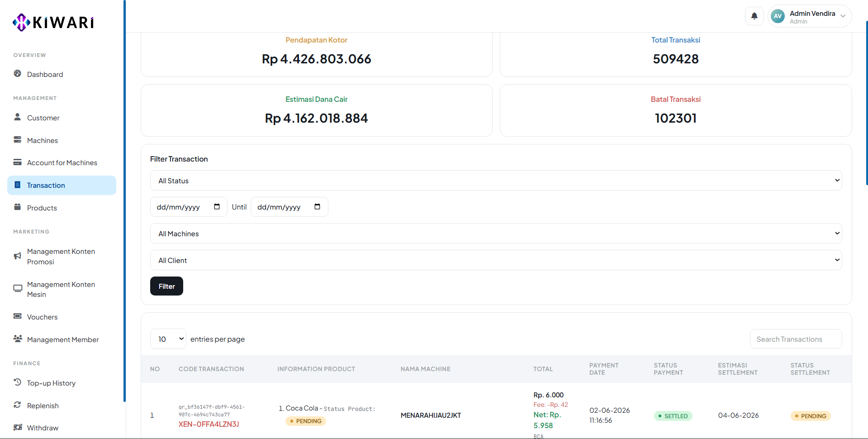Screen dimensions: 868x439
Task: Click the Products box icon
Action: click(18, 207)
